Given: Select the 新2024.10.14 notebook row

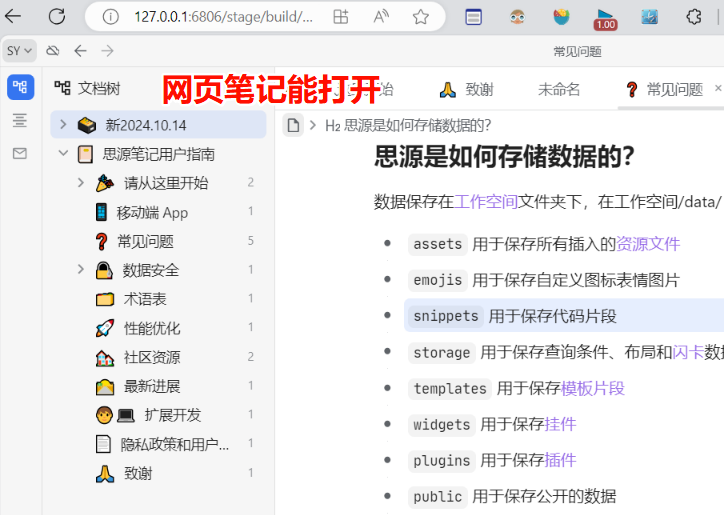Looking at the screenshot, I should click(158, 125).
